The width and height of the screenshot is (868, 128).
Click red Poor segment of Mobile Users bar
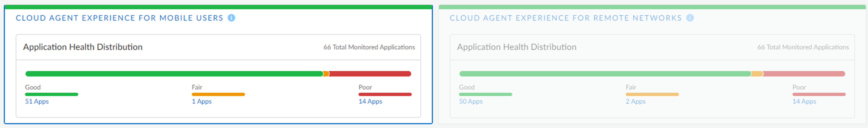click(370, 74)
